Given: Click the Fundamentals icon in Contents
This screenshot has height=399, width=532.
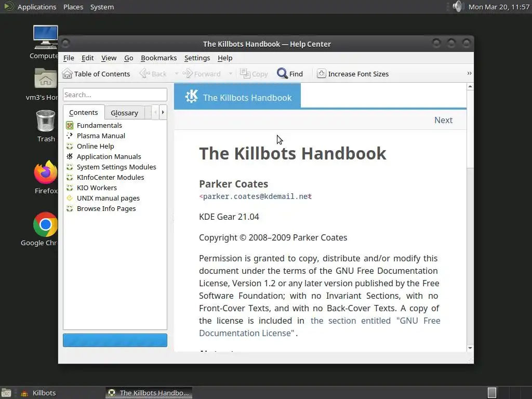Looking at the screenshot, I should click(70, 126).
